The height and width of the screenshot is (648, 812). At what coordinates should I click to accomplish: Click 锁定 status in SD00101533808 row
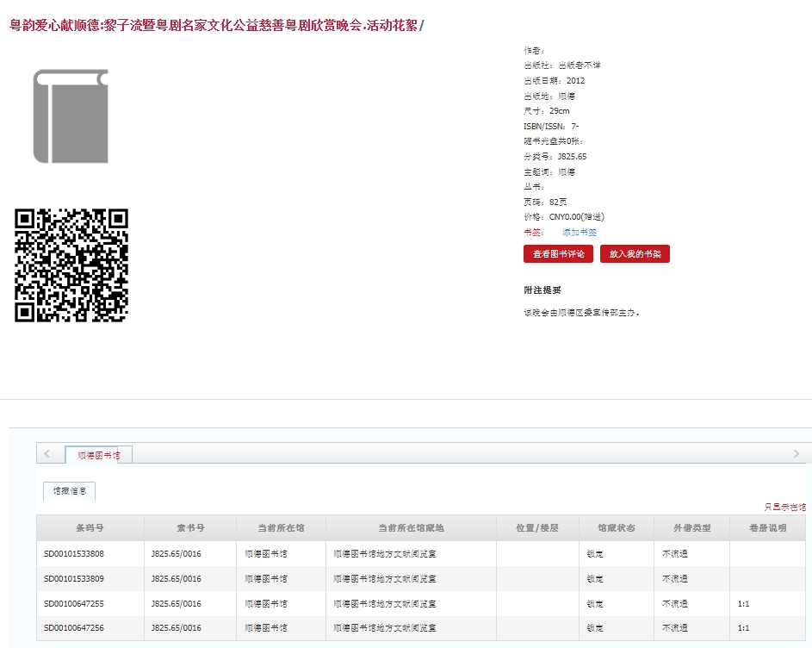(595, 554)
